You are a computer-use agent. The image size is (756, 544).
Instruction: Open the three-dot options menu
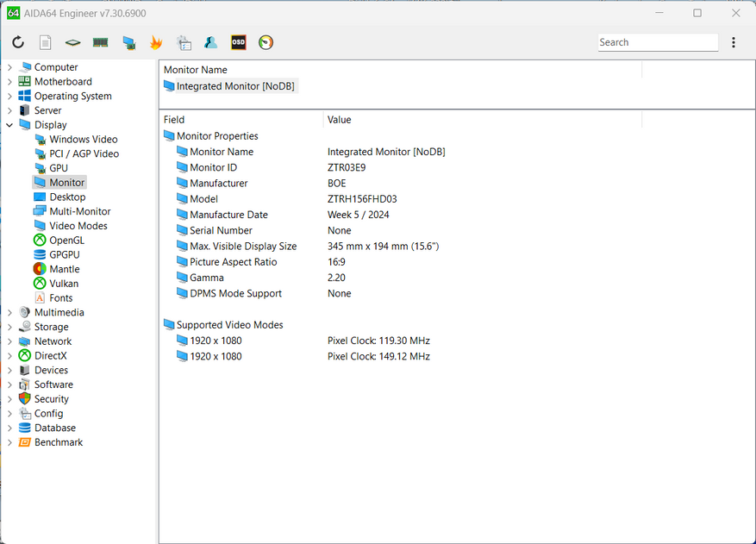point(734,42)
